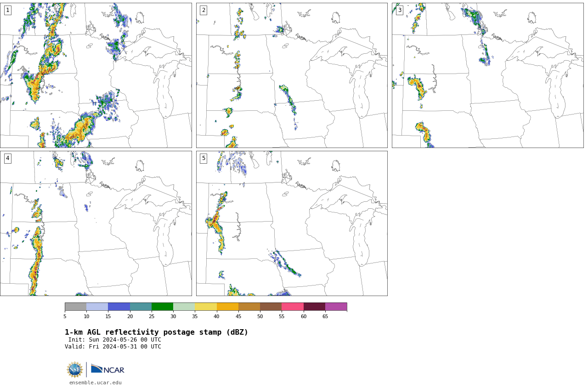This screenshot has width=588, height=388.
Task: Click the colorbar tick label 15
Action: 108,316
